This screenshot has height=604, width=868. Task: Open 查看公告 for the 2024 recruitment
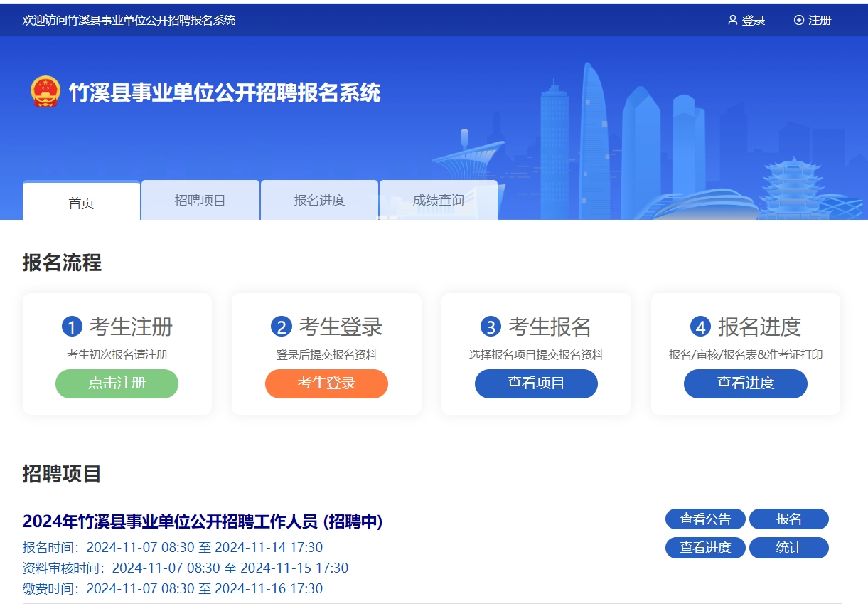coord(704,519)
